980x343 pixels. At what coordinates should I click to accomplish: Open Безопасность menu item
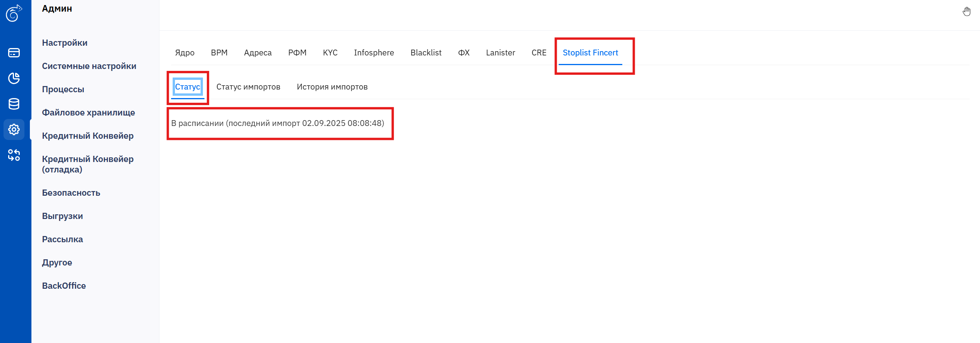tap(71, 193)
